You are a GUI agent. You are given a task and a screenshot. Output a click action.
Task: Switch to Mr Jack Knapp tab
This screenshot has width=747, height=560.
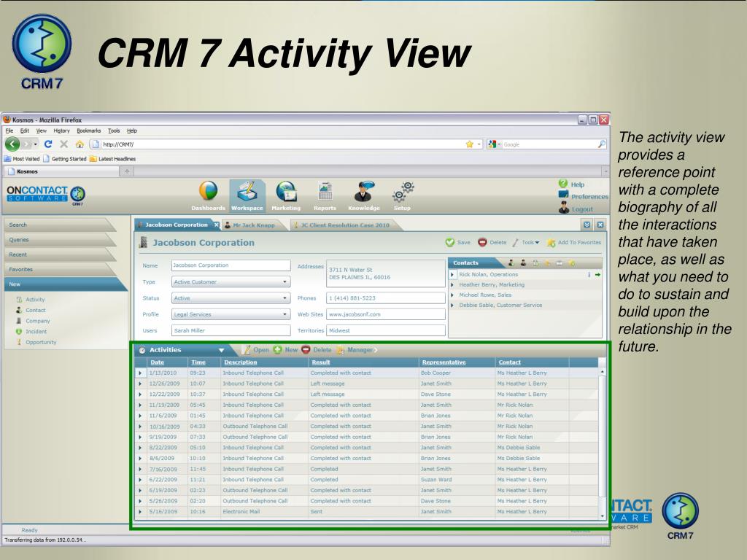pyautogui.click(x=253, y=225)
